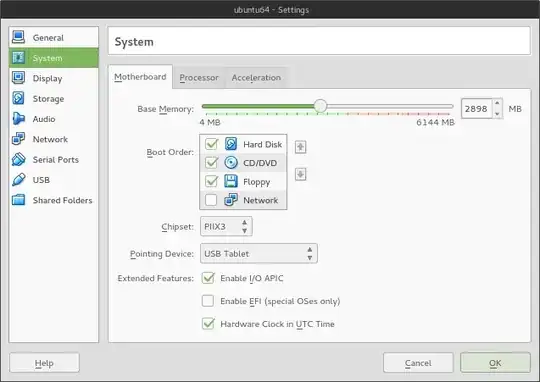Select System label in sidebar
Image resolution: width=540 pixels, height=382 pixels.
(48, 58)
